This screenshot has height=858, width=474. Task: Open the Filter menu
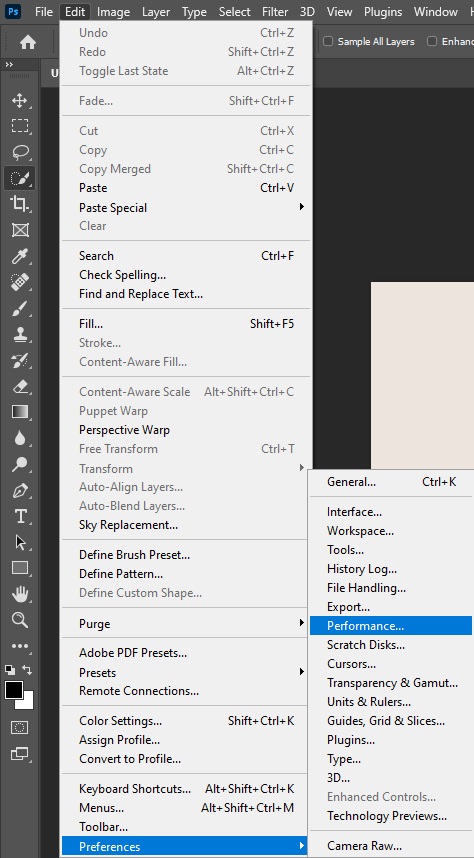pos(275,11)
